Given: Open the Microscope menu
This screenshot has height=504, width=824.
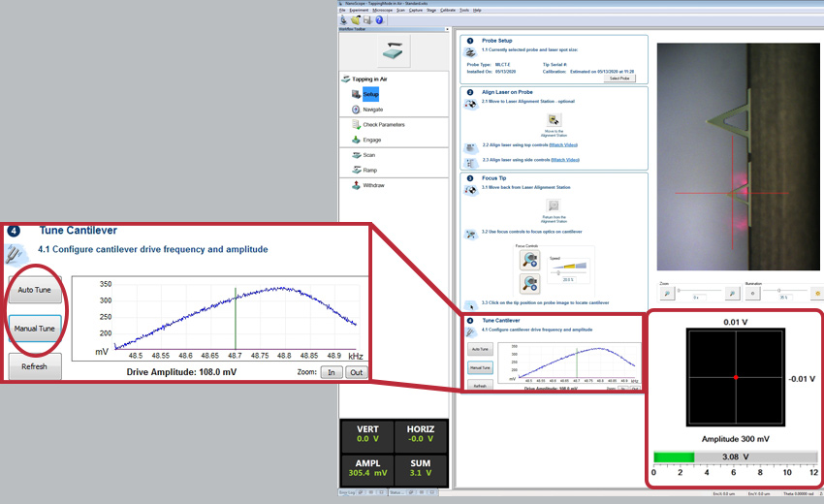Looking at the screenshot, I should (382, 10).
